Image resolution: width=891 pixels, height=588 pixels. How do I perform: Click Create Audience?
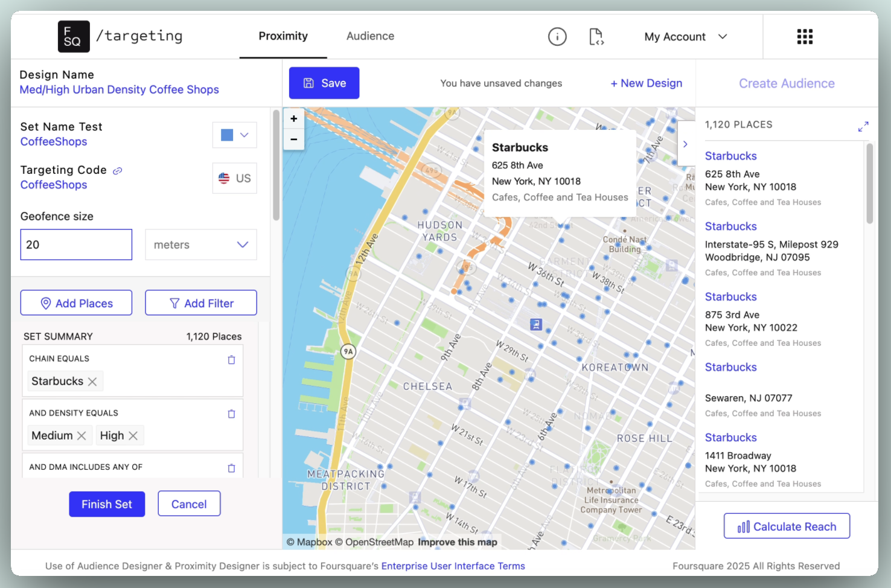click(787, 83)
